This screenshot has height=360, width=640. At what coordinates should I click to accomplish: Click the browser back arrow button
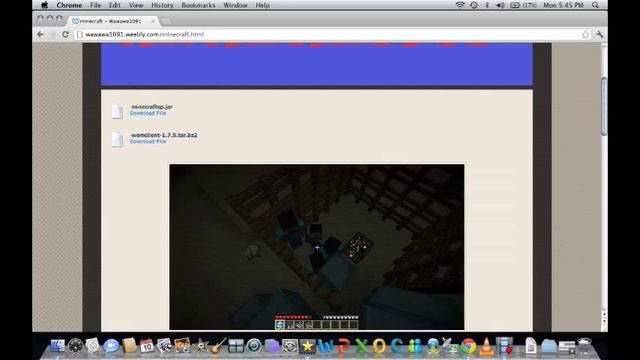[40, 35]
